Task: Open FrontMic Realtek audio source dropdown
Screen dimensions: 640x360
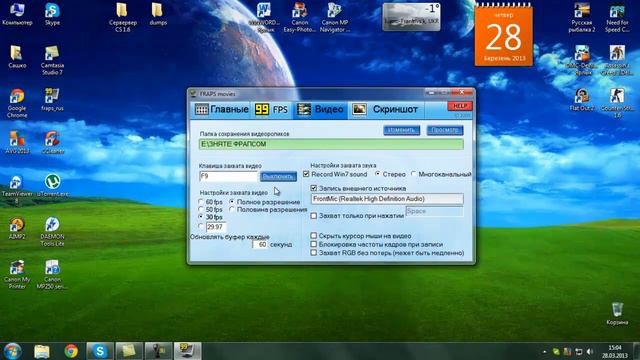Action: pyautogui.click(x=387, y=199)
